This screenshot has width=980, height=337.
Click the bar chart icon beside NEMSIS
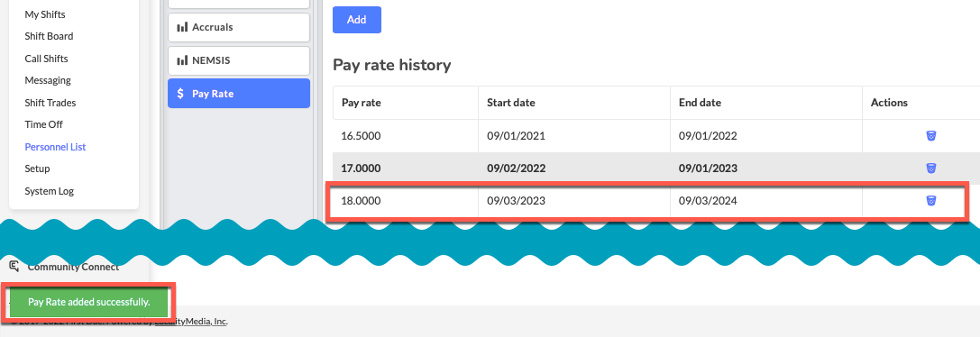(182, 60)
